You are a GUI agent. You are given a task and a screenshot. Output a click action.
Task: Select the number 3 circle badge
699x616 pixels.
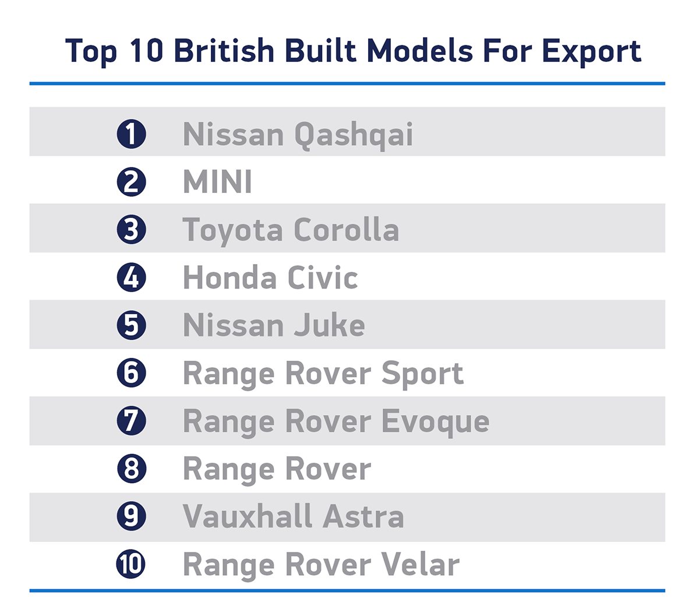click(x=131, y=230)
